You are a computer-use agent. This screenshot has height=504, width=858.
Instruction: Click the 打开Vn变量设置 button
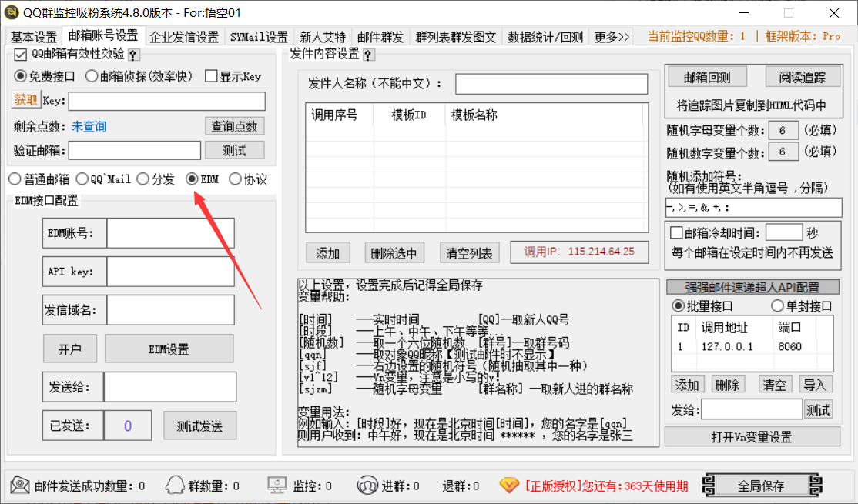(752, 436)
